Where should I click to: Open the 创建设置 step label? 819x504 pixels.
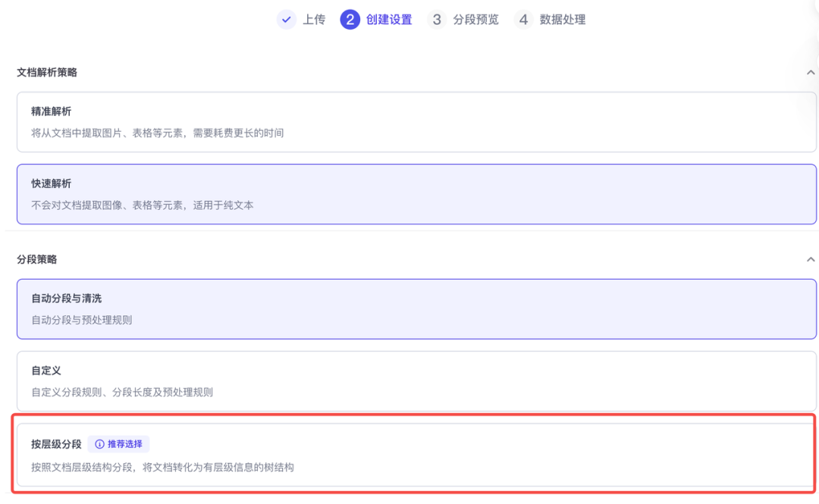[388, 20]
